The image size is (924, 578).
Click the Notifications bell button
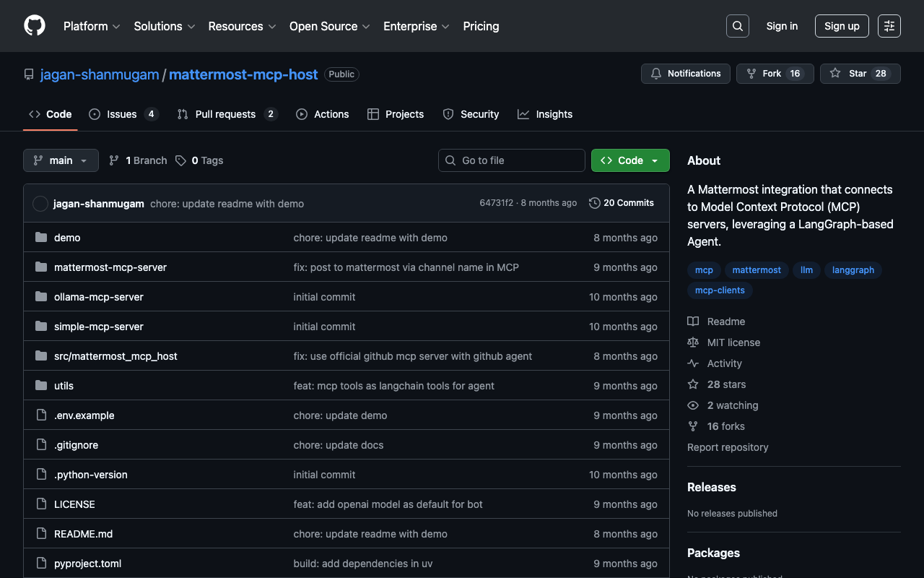click(x=685, y=74)
